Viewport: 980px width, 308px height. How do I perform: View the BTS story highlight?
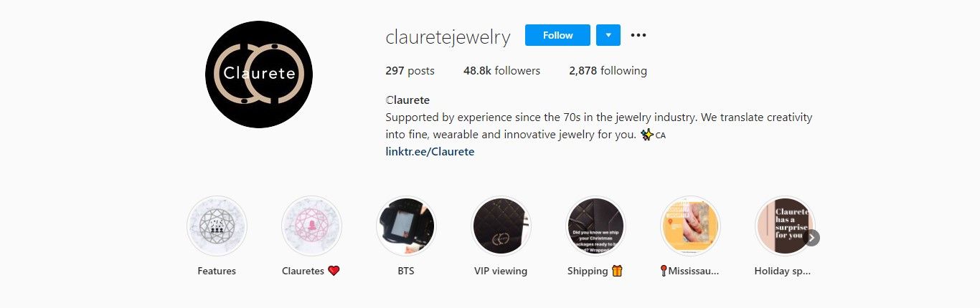[406, 226]
